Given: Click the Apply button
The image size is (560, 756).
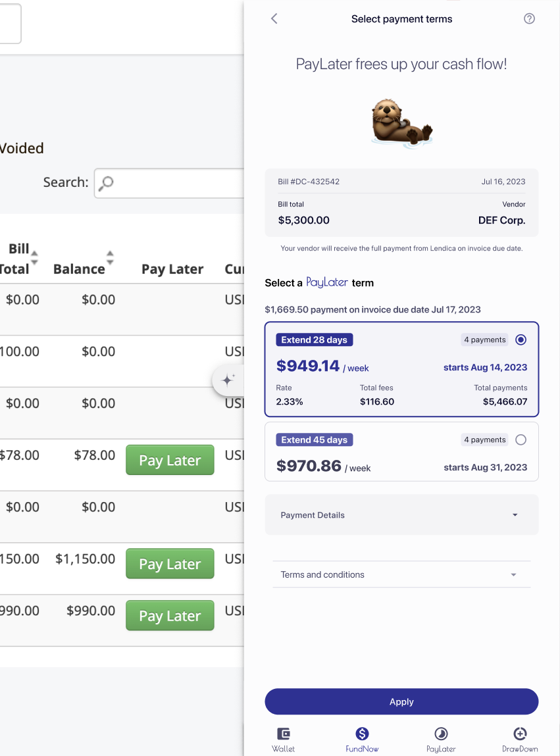Looking at the screenshot, I should click(401, 702).
